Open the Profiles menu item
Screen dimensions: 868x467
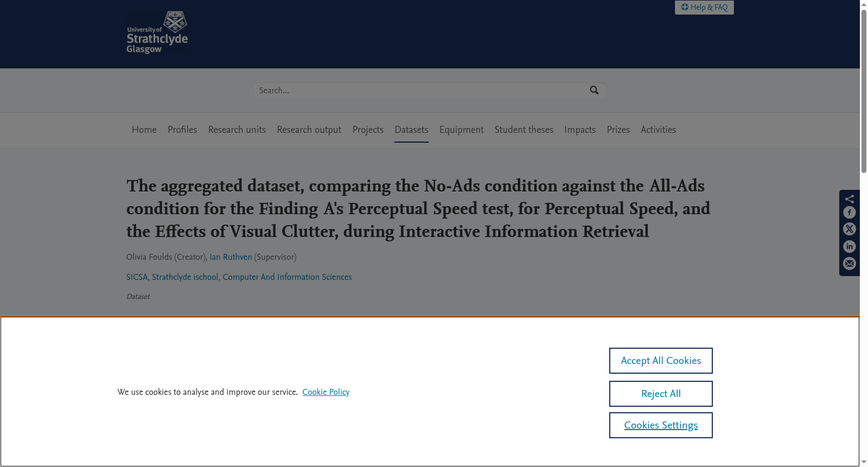point(182,130)
